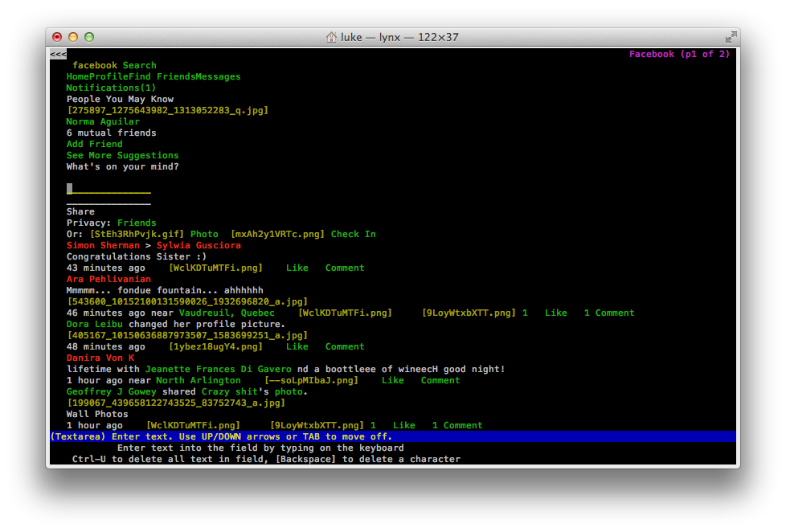Image resolution: width=786 pixels, height=532 pixels.
Task: Open the 275897 profile image link
Action: click(167, 111)
